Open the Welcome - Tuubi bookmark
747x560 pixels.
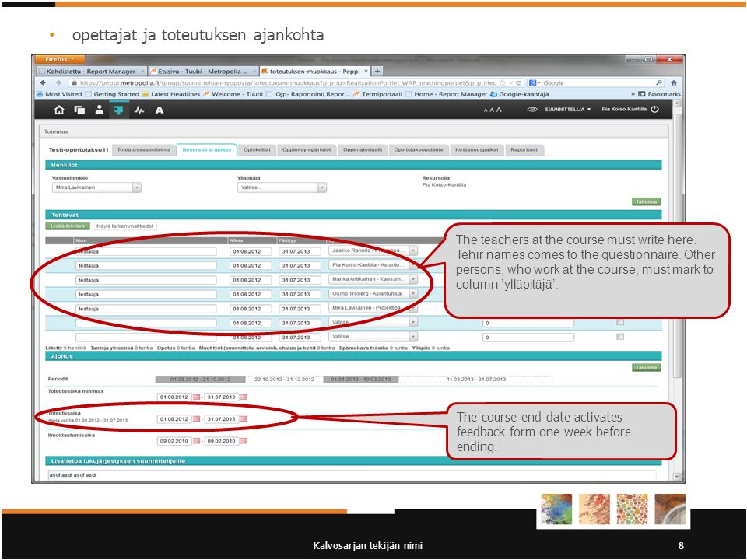(x=233, y=94)
